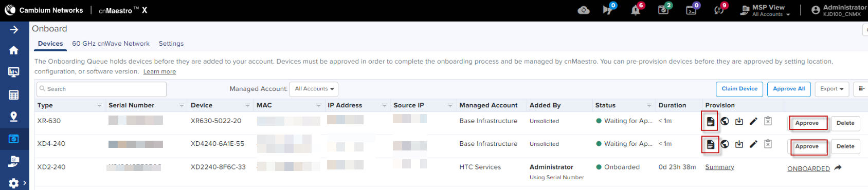Click the Added By column header
868x190 pixels.
coord(545,105)
